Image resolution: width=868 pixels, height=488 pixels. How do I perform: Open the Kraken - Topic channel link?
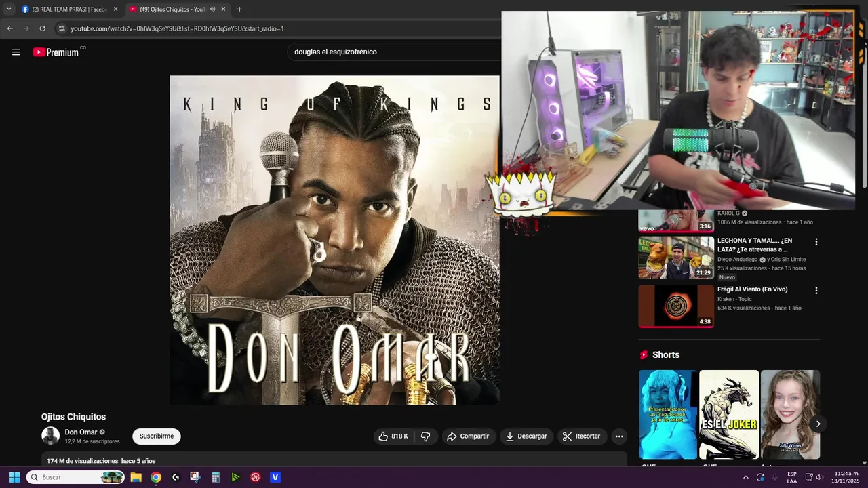tap(736, 299)
